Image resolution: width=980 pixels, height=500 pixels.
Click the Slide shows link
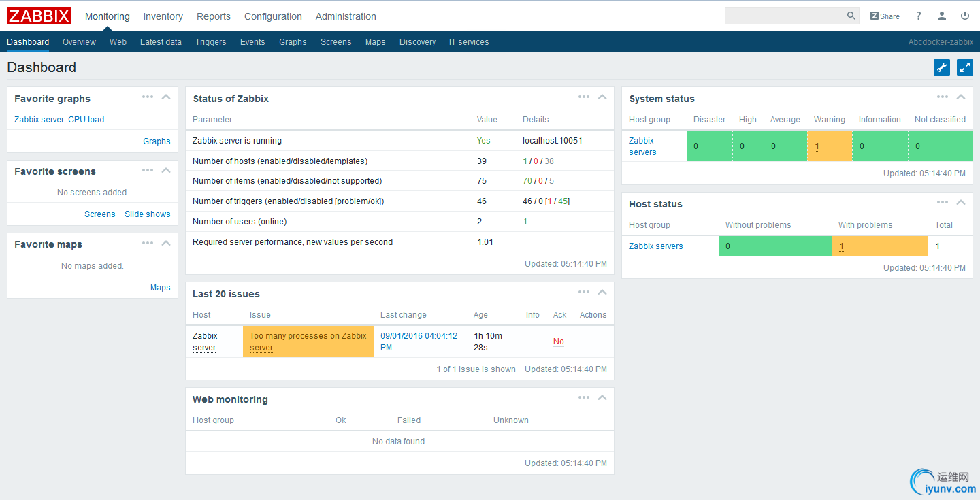[x=147, y=214]
